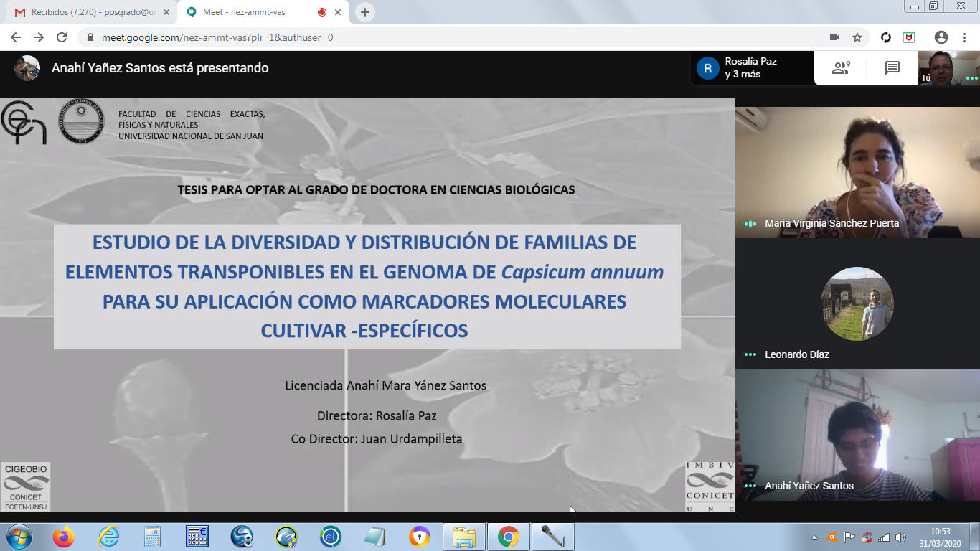Launch Firefox from the taskbar
This screenshot has height=551, width=980.
point(64,537)
